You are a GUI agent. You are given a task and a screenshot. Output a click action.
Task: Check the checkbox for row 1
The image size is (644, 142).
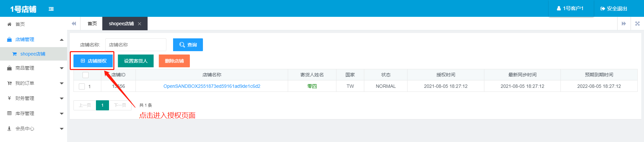coord(82,86)
